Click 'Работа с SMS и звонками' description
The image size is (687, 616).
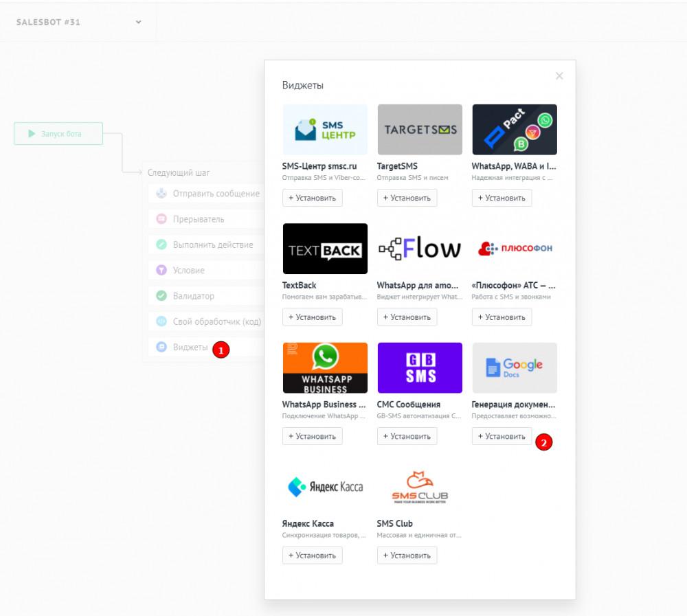pos(511,297)
